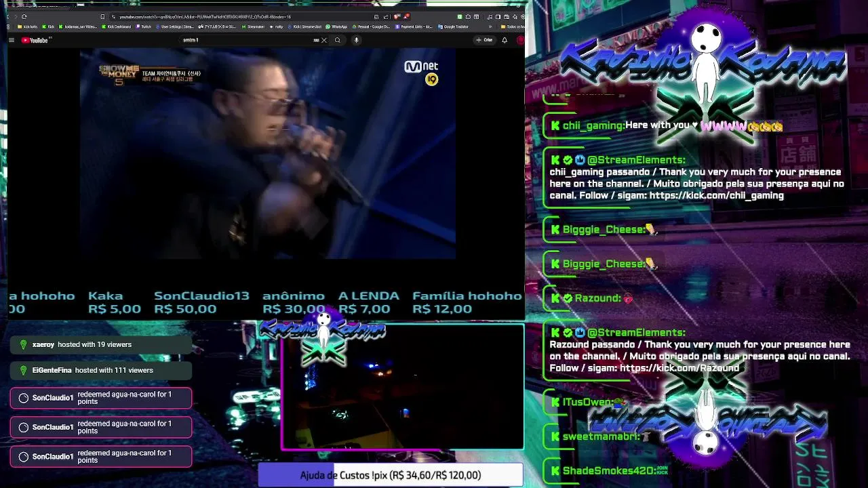Click Razound's username in chat

click(x=597, y=298)
